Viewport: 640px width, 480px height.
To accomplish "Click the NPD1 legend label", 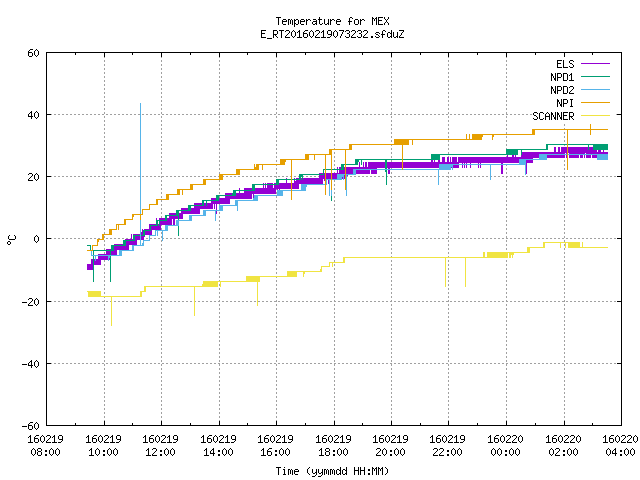I will [562, 77].
